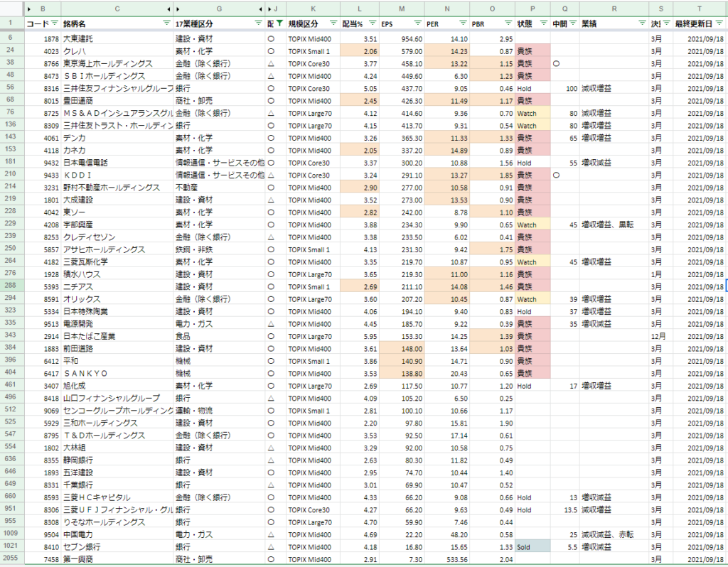Screen dimensions: 728x567
Task: Open the active green filter in column J
Action: click(279, 23)
